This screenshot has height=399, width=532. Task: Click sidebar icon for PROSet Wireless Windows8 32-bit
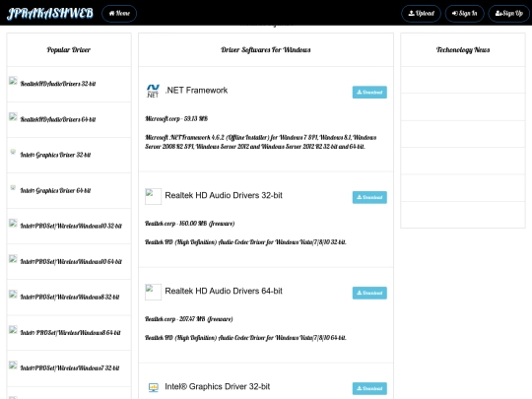13,295
